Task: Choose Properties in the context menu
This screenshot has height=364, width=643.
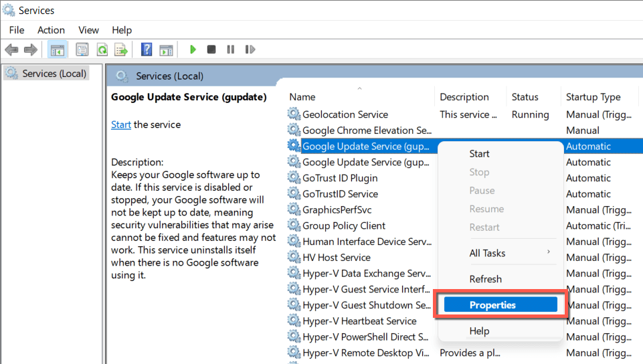Action: 492,305
